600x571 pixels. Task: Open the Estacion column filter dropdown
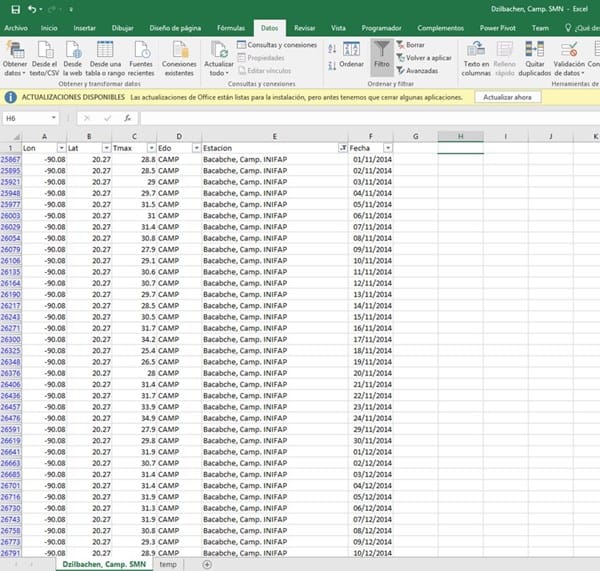tap(344, 148)
